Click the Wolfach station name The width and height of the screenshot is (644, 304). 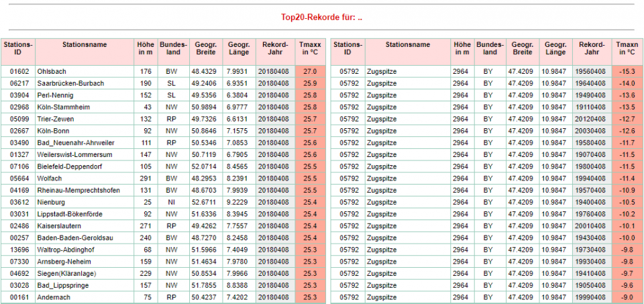[50, 179]
